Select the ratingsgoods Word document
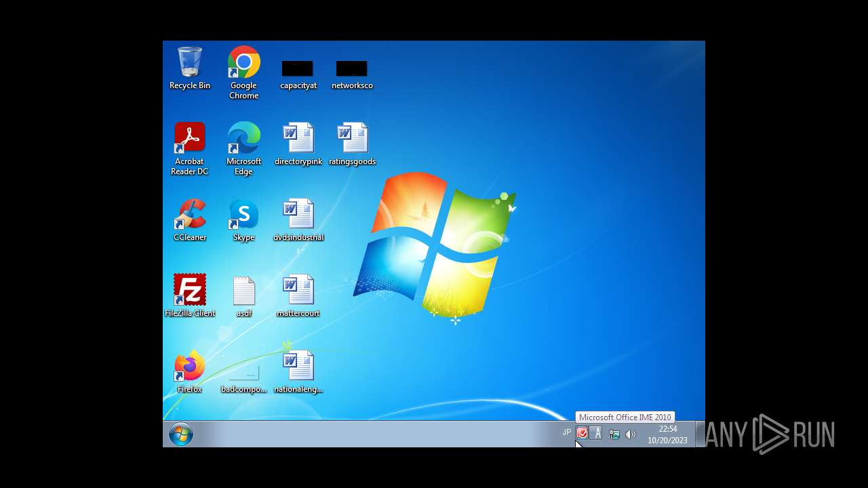The width and height of the screenshot is (868, 488). click(x=352, y=144)
